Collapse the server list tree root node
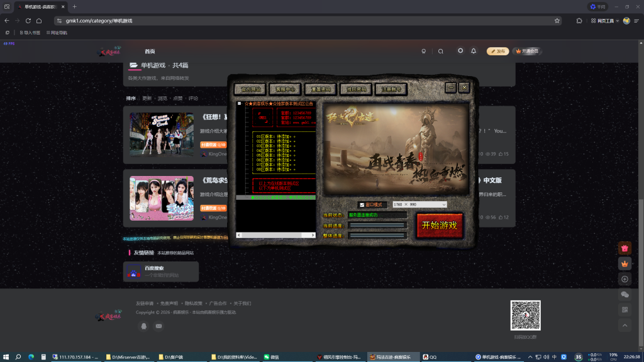The height and width of the screenshot is (362, 644). 240,104
